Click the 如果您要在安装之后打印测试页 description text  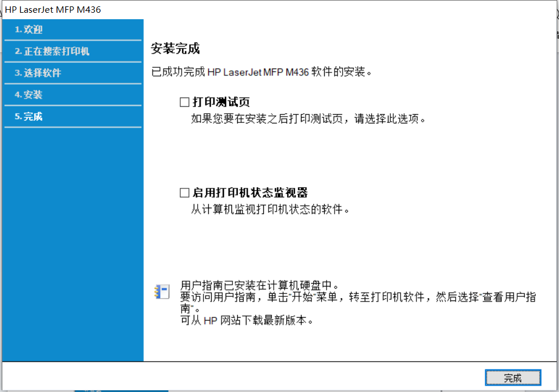coord(308,119)
